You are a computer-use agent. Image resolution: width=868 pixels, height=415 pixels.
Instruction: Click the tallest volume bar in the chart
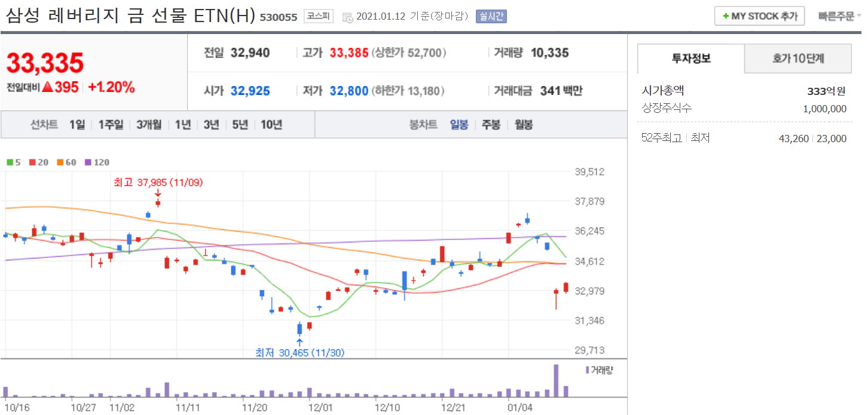[x=556, y=381]
